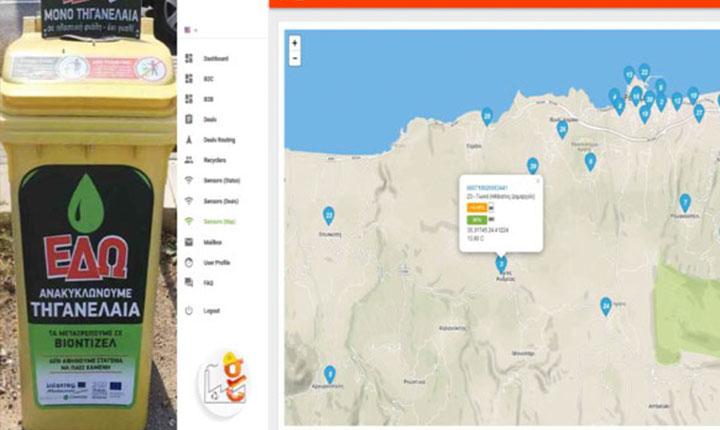Click the B2B grid icon

coord(189,99)
